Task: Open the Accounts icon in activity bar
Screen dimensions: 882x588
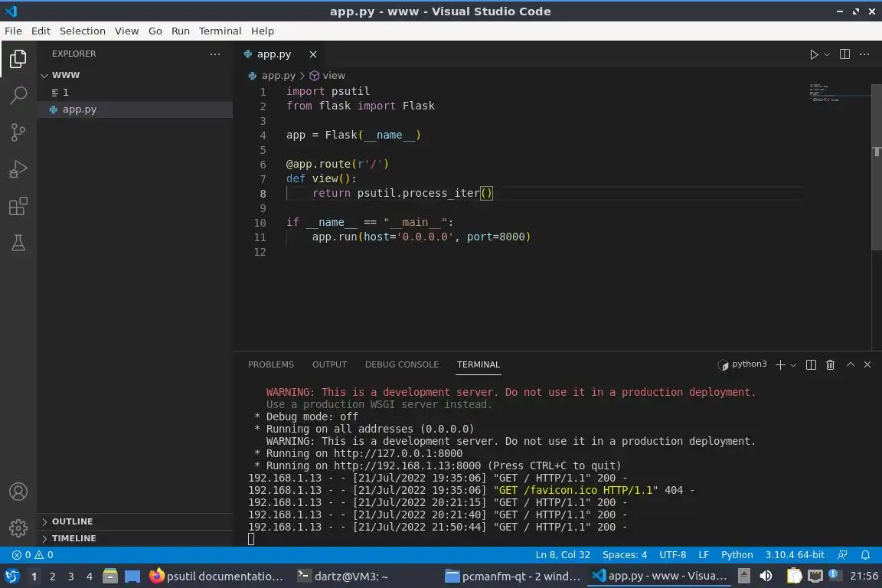Action: pyautogui.click(x=18, y=492)
